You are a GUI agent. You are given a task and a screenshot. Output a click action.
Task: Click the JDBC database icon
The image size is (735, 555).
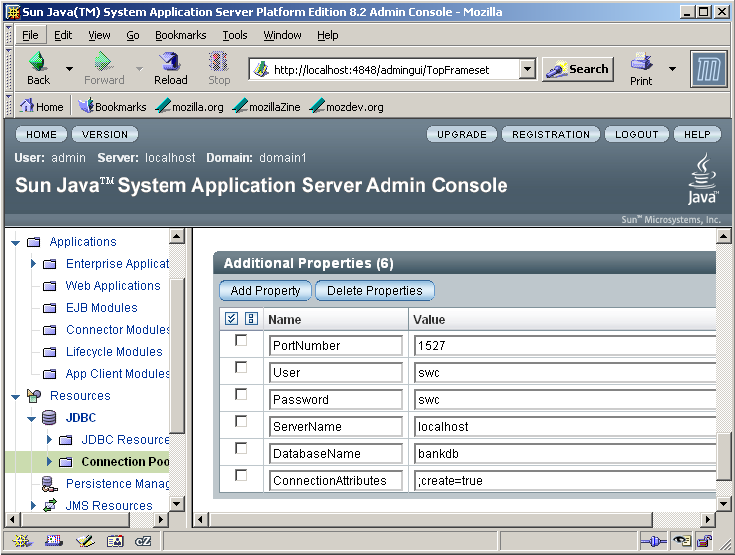click(x=49, y=417)
